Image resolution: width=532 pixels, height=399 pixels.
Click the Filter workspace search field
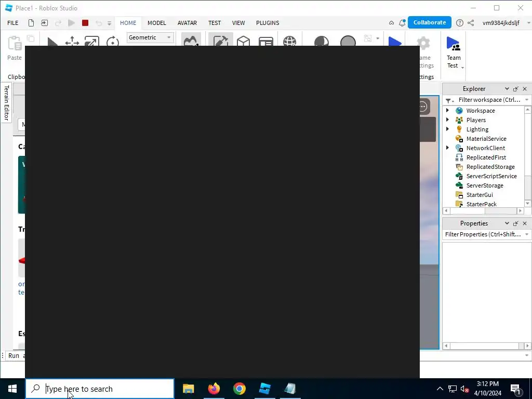489,100
